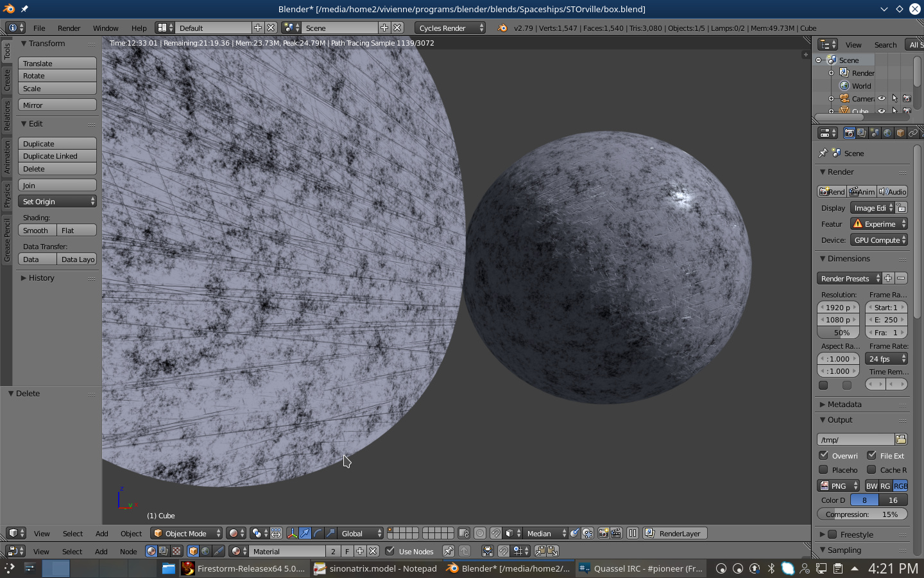Click the output folder browse icon
Image resolution: width=924 pixels, height=578 pixels.
coord(901,439)
